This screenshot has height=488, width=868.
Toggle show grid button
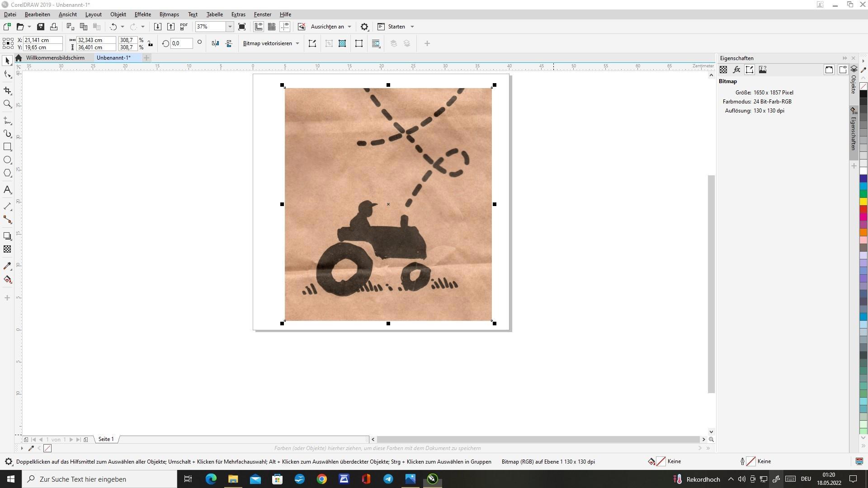point(272,27)
